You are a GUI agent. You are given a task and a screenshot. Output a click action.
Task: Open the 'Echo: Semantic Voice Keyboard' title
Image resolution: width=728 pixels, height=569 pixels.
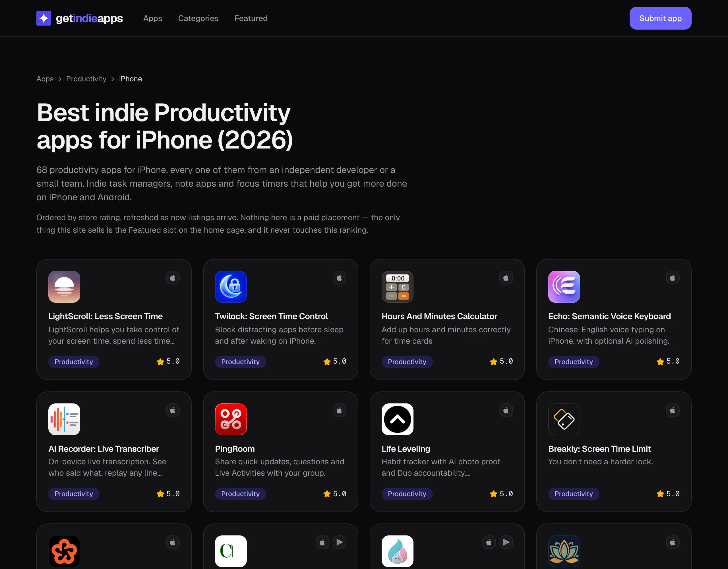[x=609, y=316]
